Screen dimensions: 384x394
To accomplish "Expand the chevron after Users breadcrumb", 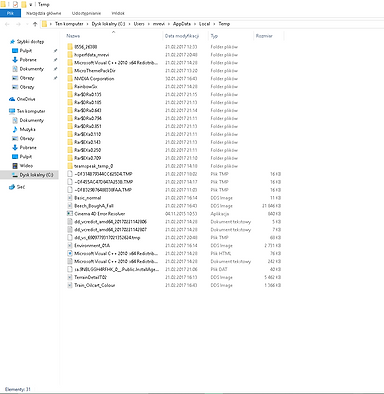I will 148,24.
